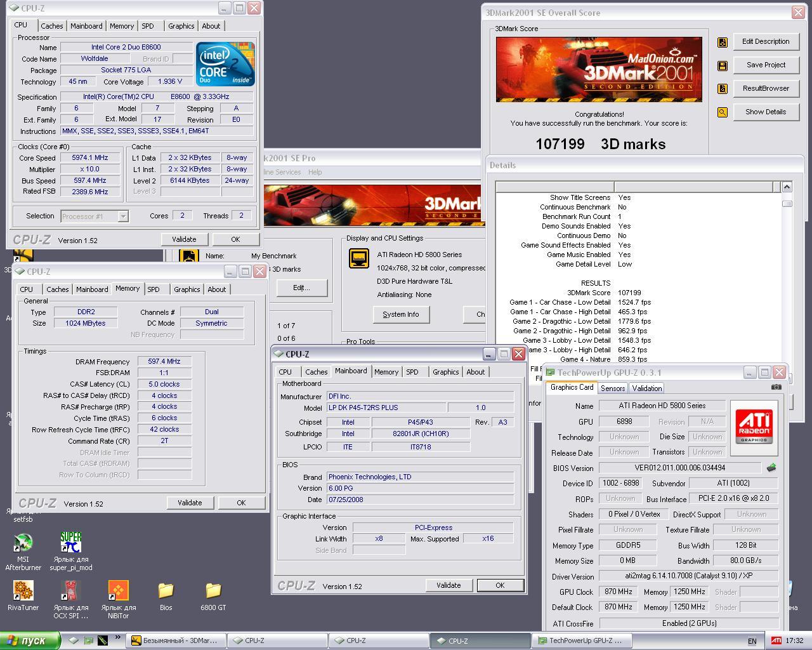The image size is (812, 650).
Task: Select SPD tab in Memory CPU-Z window
Action: click(154, 289)
